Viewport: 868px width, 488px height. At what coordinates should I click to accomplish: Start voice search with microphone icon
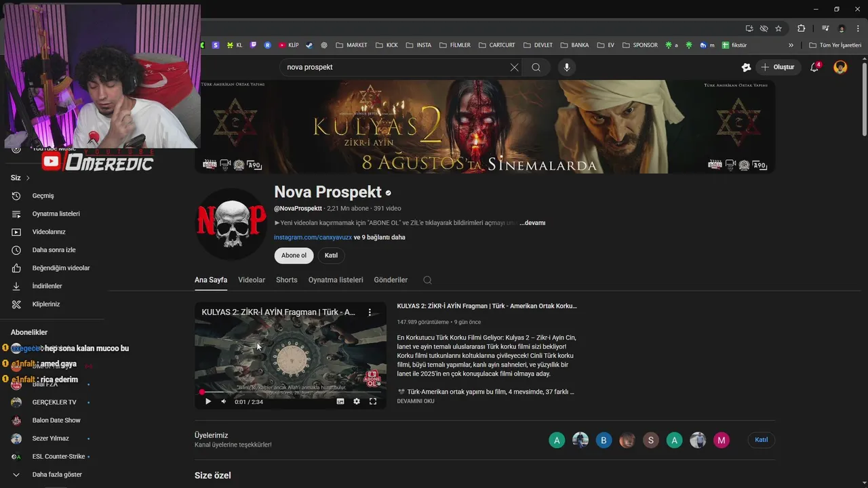click(567, 67)
